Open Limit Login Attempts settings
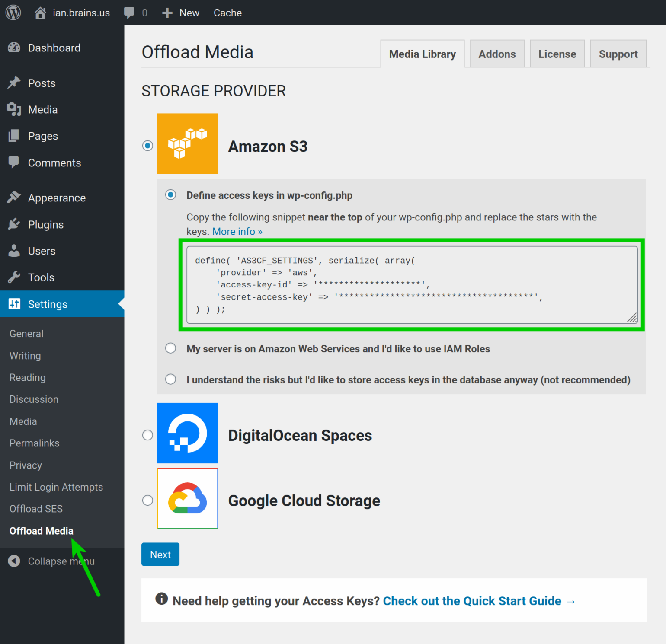666x644 pixels. [x=56, y=487]
